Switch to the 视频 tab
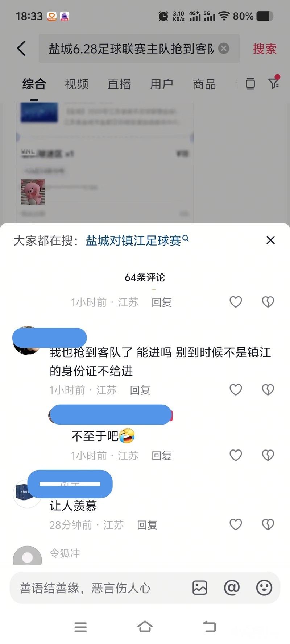The height and width of the screenshot is (644, 290). pos(76,84)
